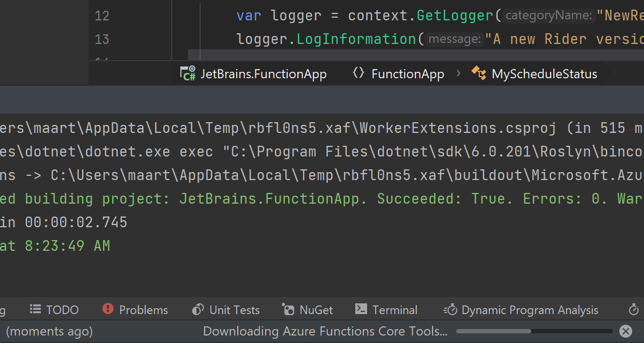Switch to the Unit Tests tab
Viewport: 644px width, 343px height.
pos(234,310)
